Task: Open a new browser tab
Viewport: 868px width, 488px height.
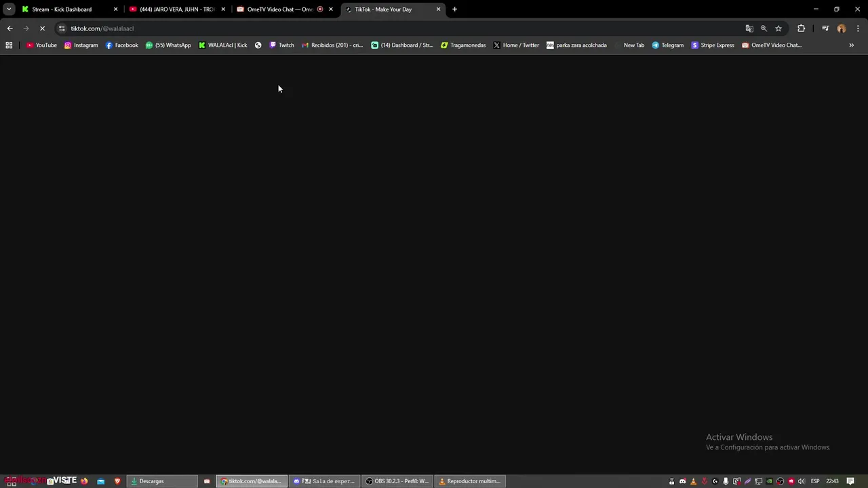Action: [x=454, y=9]
